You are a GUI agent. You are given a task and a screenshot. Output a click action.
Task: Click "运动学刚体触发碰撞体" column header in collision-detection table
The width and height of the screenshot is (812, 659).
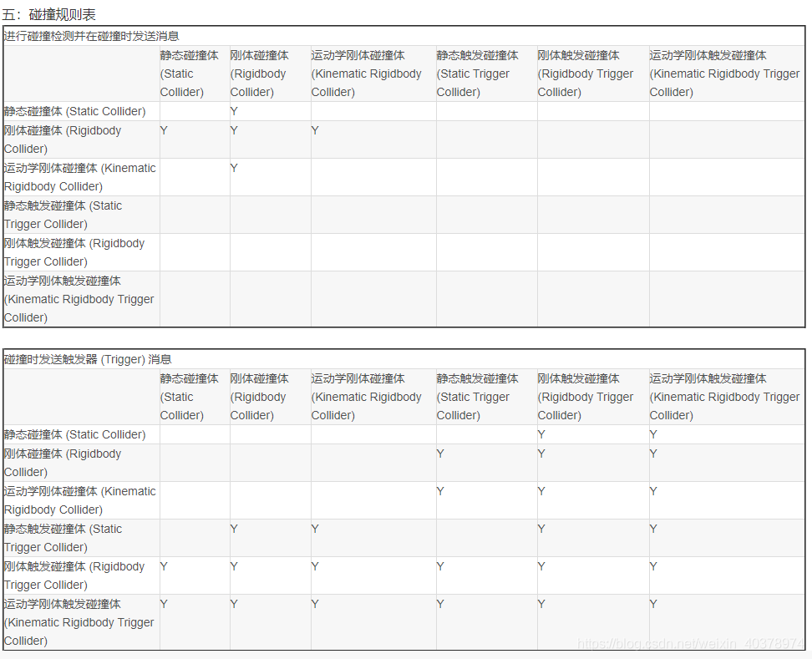point(724,74)
